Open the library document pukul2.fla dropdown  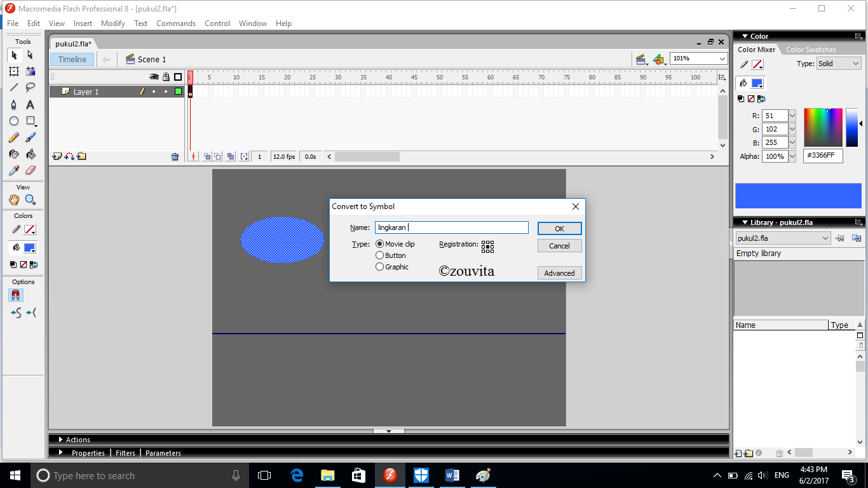coord(783,238)
